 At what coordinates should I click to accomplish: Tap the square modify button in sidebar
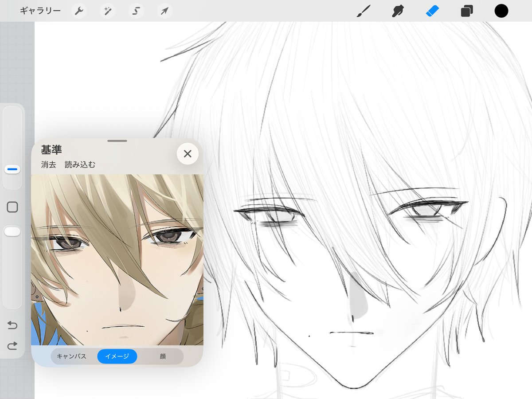[x=12, y=207]
